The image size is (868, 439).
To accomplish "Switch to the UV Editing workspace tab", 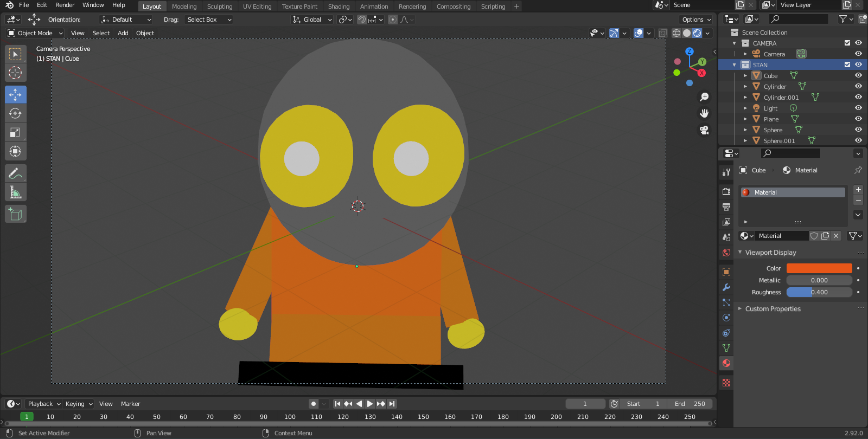I will (257, 7).
